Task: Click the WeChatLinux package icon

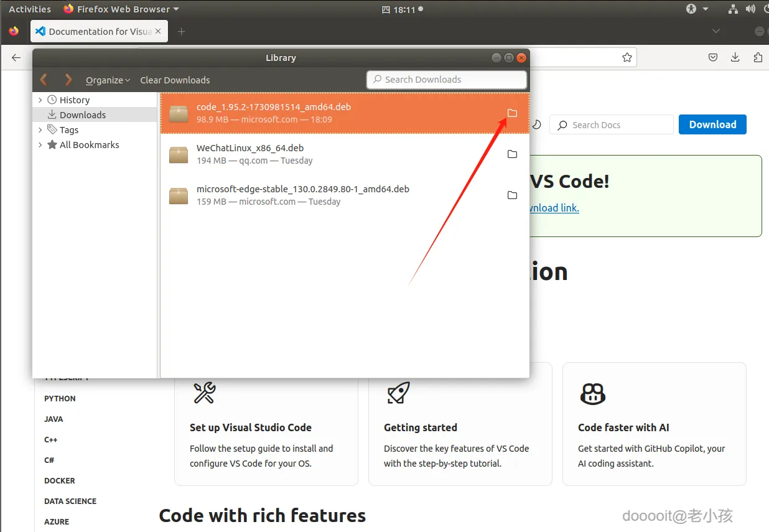Action: (179, 154)
